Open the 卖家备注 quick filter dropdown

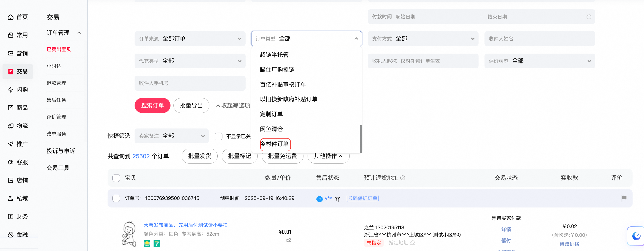pyautogui.click(x=171, y=136)
